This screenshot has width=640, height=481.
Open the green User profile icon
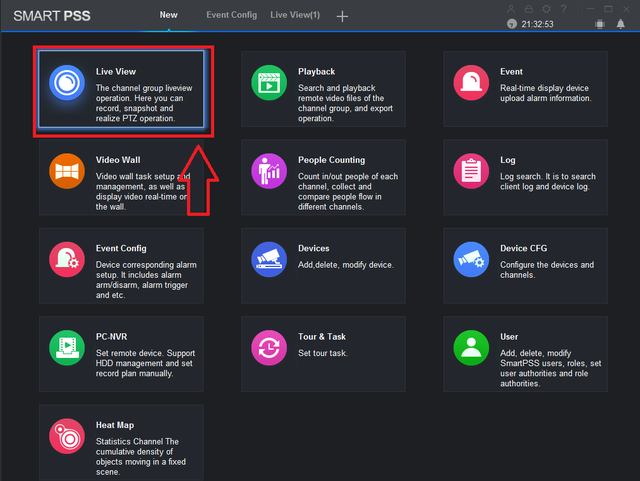pos(471,348)
